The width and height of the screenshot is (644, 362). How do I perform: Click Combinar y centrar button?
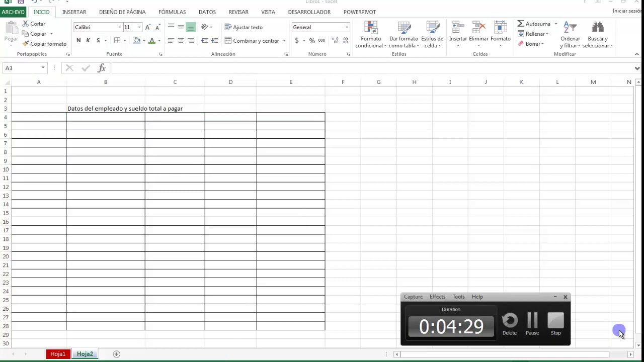(252, 41)
